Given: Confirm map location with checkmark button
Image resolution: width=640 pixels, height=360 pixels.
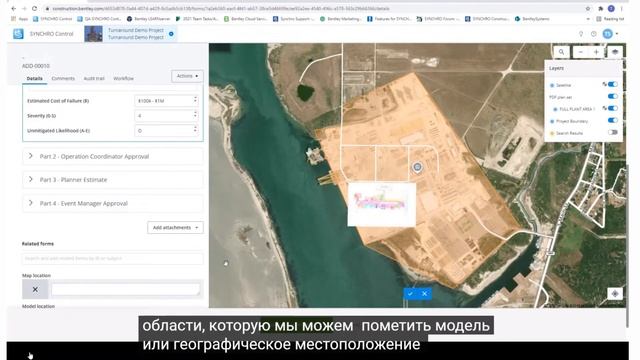Looking at the screenshot, I should coord(410,293).
